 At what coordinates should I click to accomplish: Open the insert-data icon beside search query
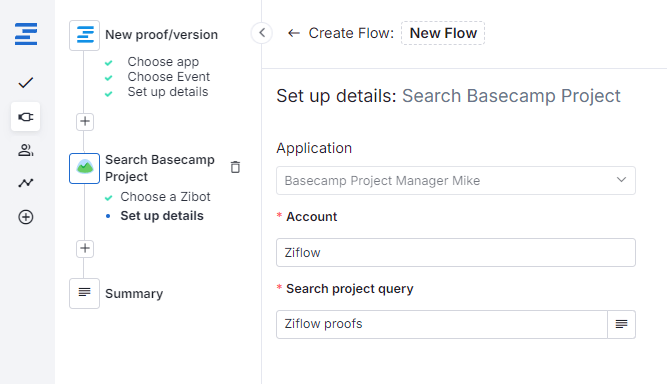coord(621,324)
